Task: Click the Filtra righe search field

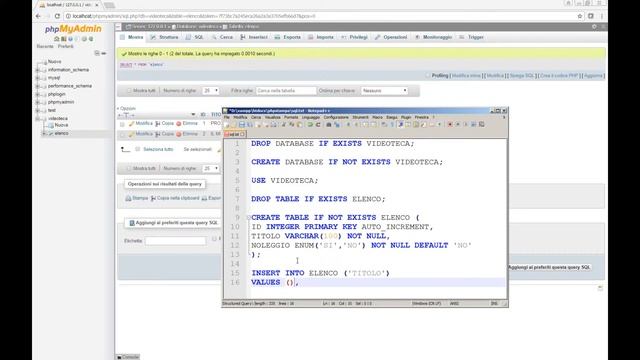Action: click(286, 91)
